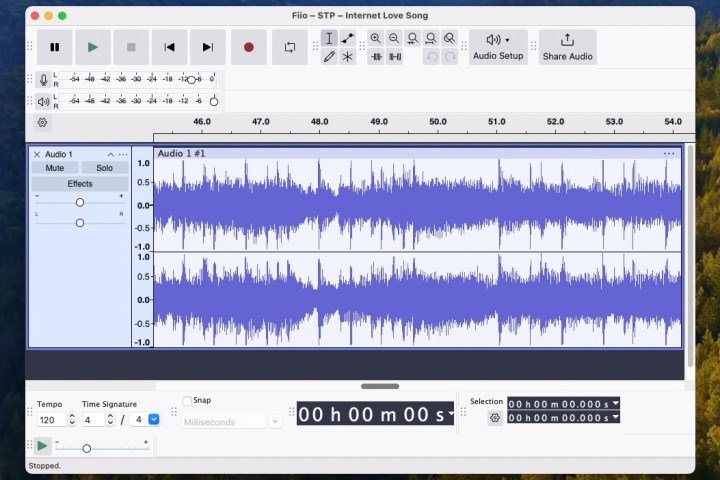720x480 pixels.
Task: Toggle the Loop button in transport
Action: (x=290, y=47)
